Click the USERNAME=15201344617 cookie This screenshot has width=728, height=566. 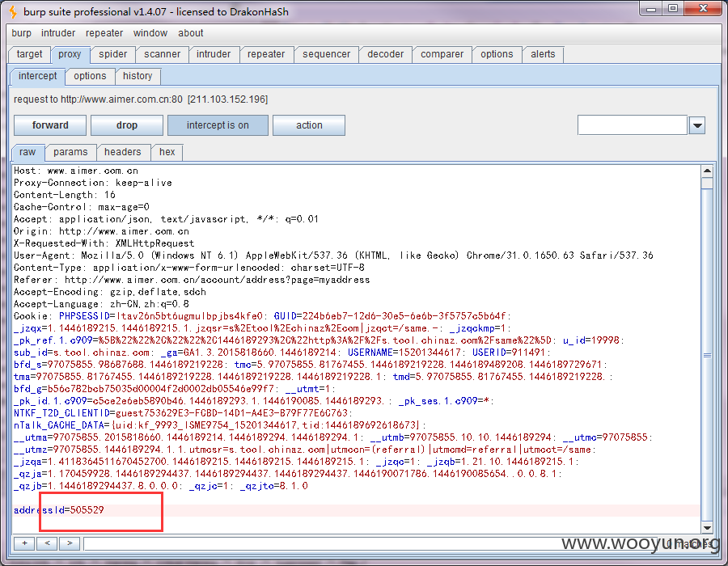click(x=404, y=353)
